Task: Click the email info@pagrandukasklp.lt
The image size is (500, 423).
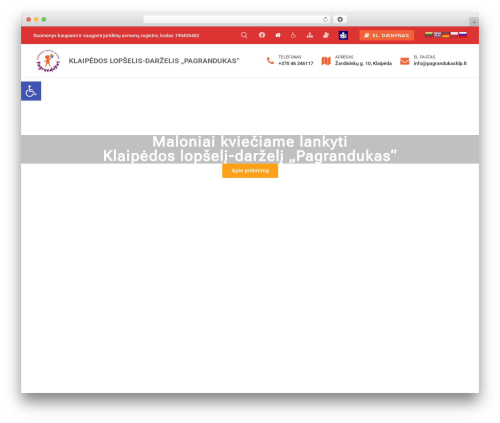Action: pos(440,63)
